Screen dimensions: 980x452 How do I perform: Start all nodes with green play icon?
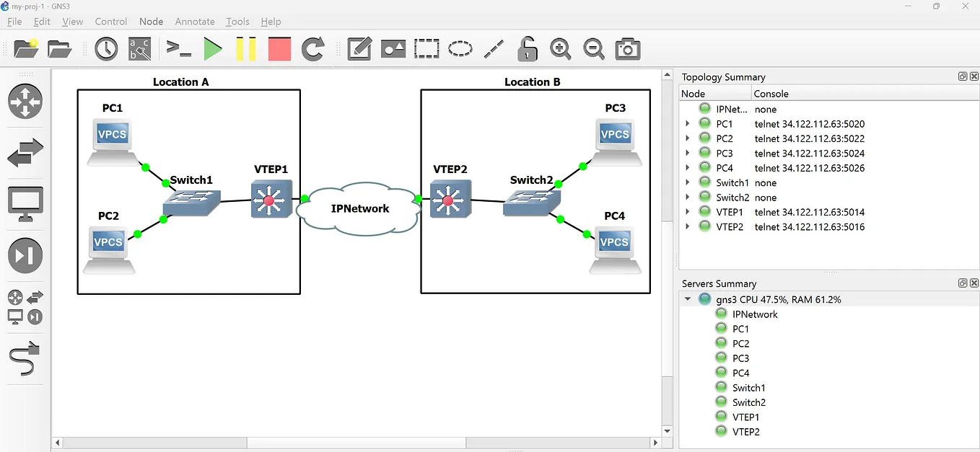212,49
